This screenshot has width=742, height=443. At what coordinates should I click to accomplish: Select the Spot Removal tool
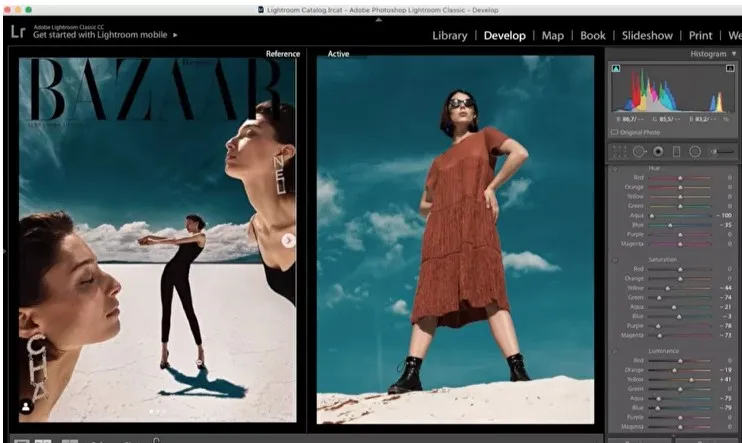pyautogui.click(x=639, y=151)
